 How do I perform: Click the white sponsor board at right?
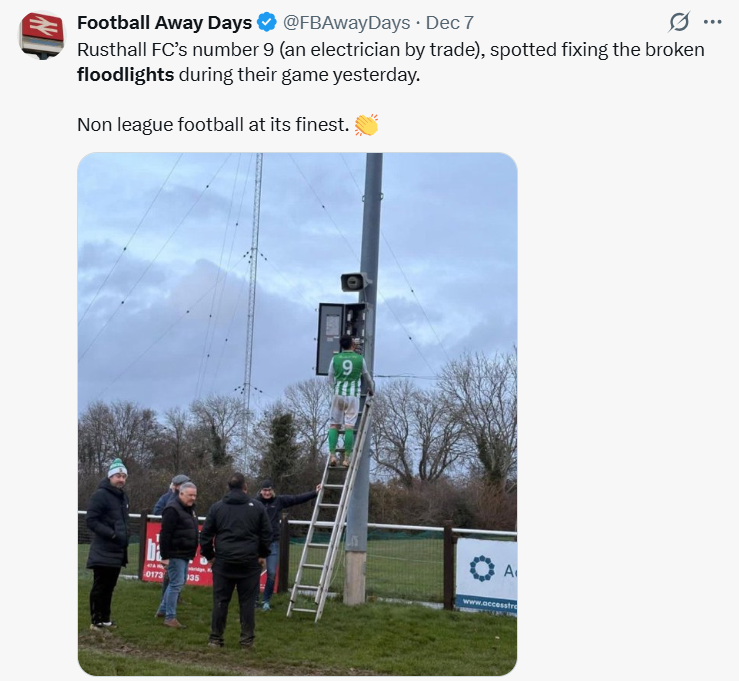pos(486,575)
